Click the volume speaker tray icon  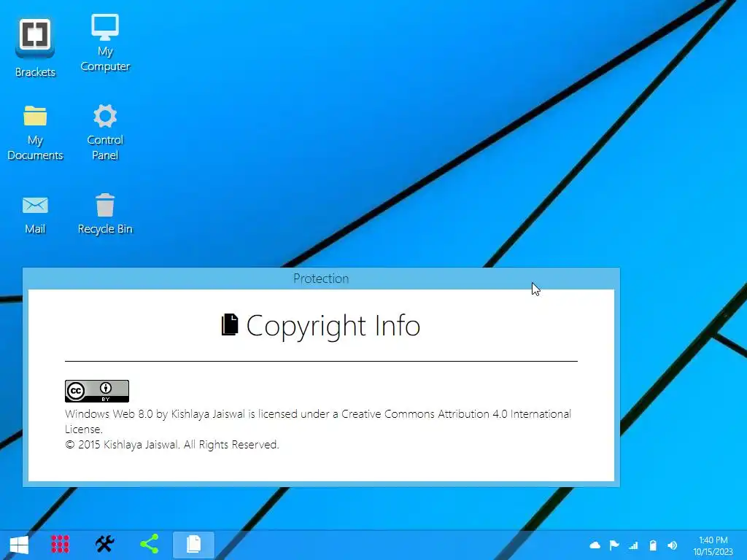(672, 545)
